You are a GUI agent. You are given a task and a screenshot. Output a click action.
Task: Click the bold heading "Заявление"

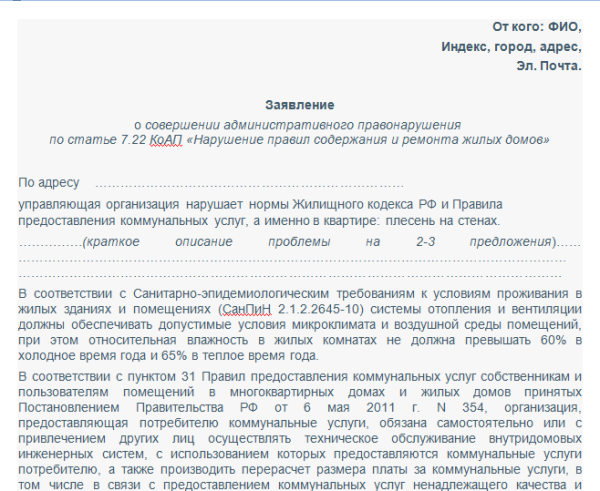coord(300,105)
